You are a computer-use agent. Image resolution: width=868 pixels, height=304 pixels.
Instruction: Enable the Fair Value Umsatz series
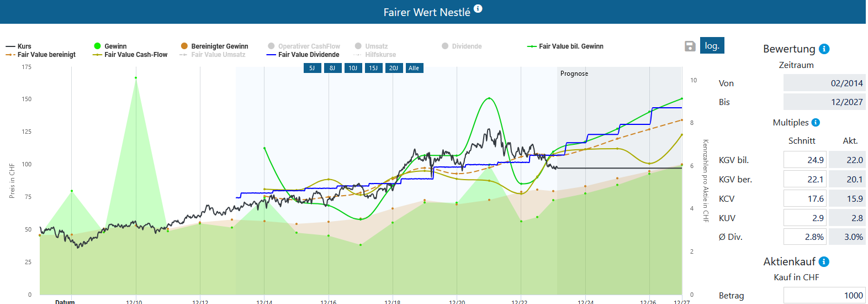click(x=213, y=55)
